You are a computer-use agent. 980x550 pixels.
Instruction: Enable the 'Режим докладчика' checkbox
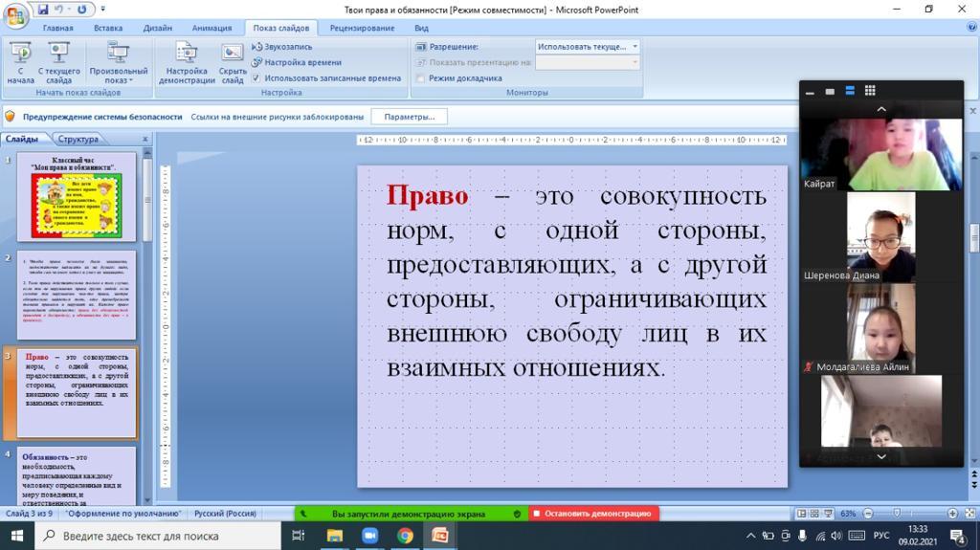[x=421, y=78]
